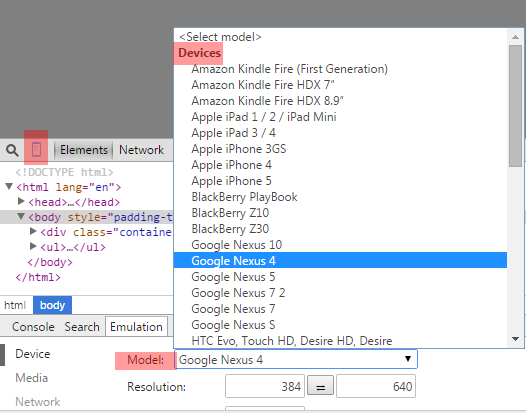Collapse the body element node
This screenshot has width=526, height=413.
[21, 216]
